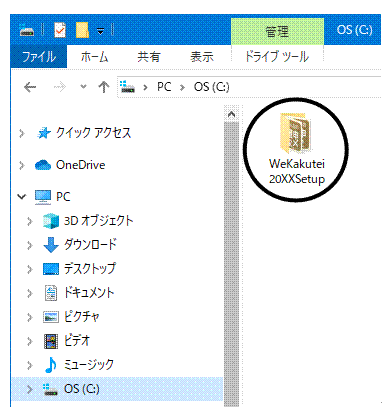The image size is (387, 417).
Task: Select OneDrive in navigation pane
Action: 81,165
